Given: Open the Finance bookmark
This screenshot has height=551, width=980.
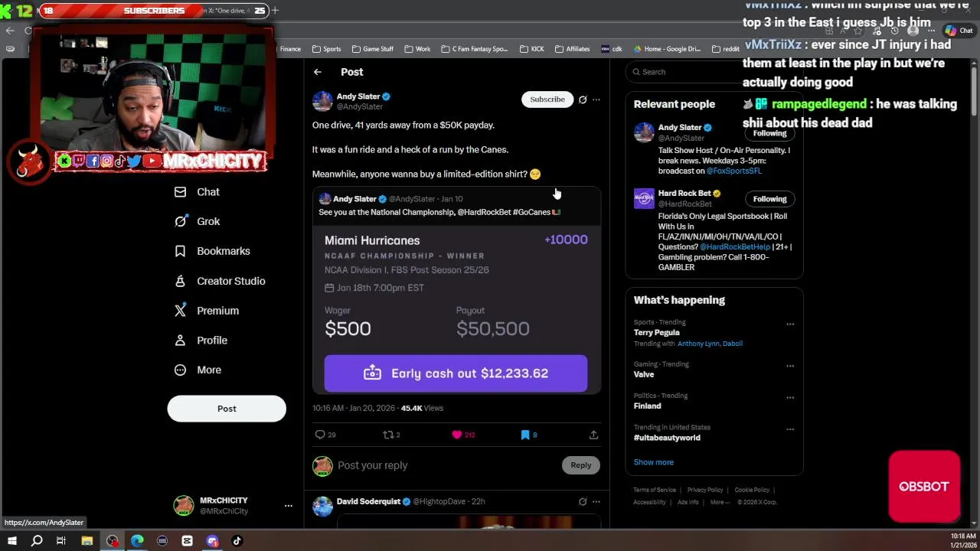Looking at the screenshot, I should 289,49.
